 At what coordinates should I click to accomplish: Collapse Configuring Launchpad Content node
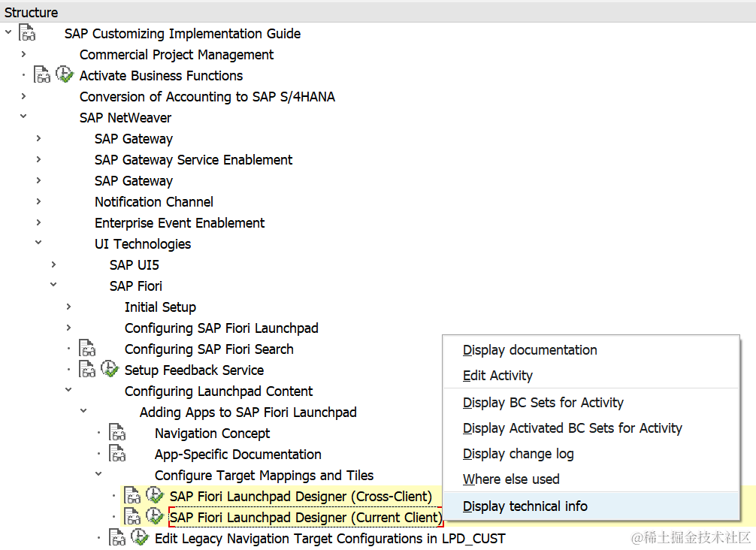coord(68,390)
